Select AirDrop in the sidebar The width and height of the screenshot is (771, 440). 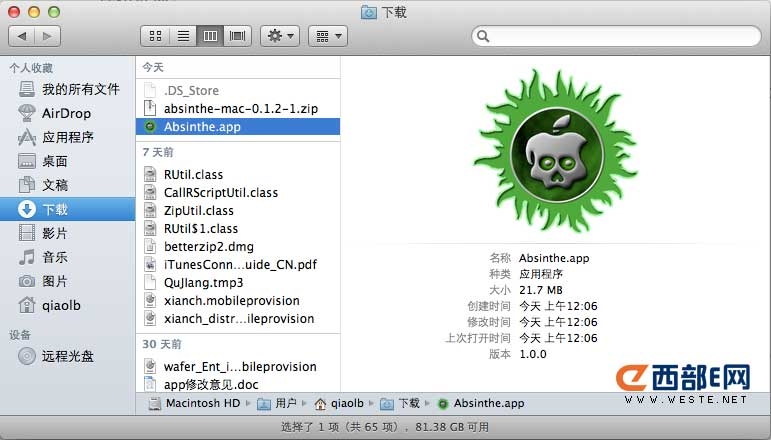tap(67, 113)
